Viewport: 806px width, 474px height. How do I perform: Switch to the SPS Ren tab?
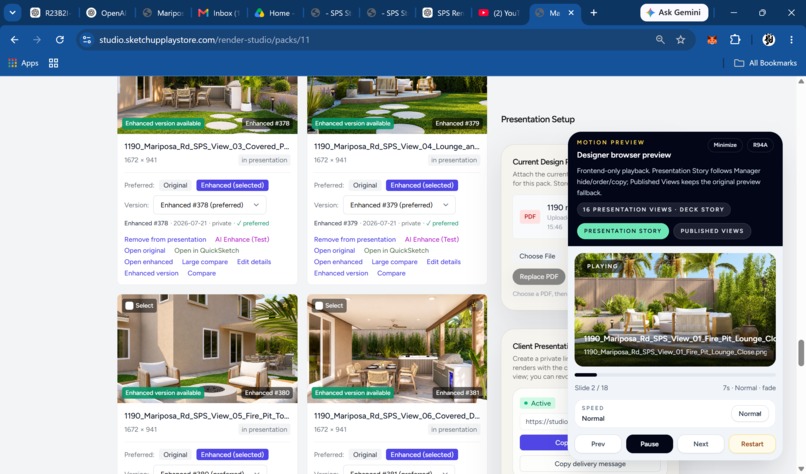443,13
